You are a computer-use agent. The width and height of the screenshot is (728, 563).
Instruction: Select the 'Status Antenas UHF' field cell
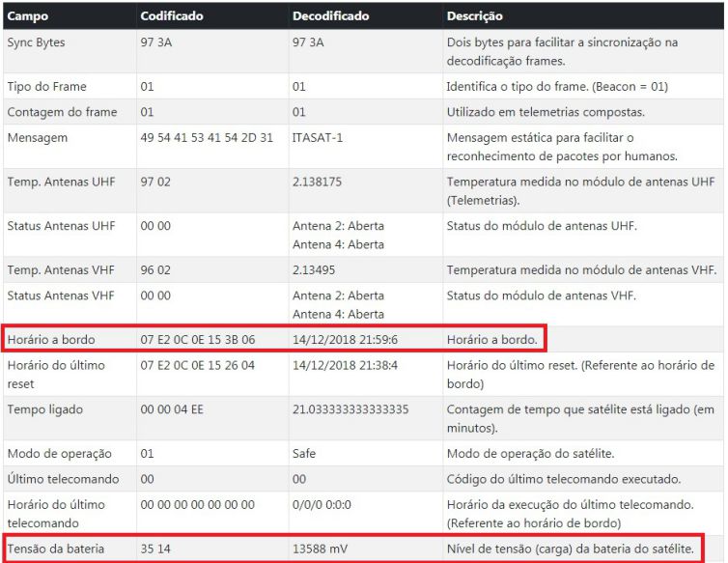61,226
